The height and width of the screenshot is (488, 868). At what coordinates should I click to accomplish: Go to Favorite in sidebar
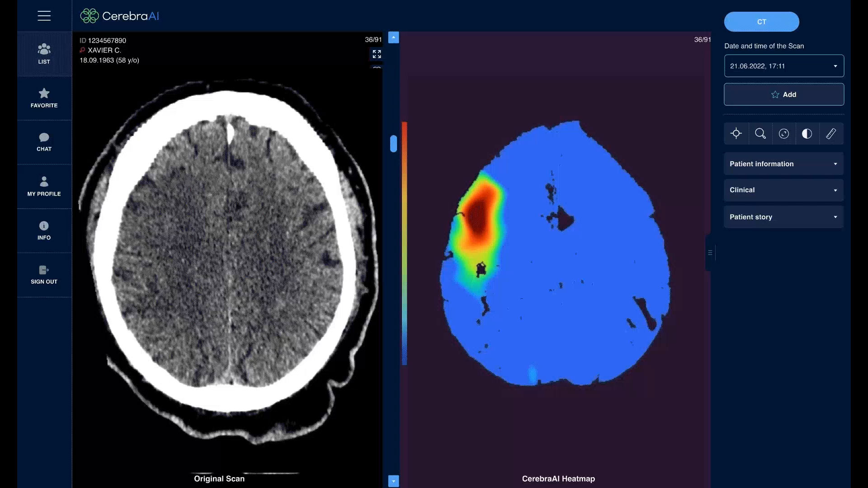(44, 98)
